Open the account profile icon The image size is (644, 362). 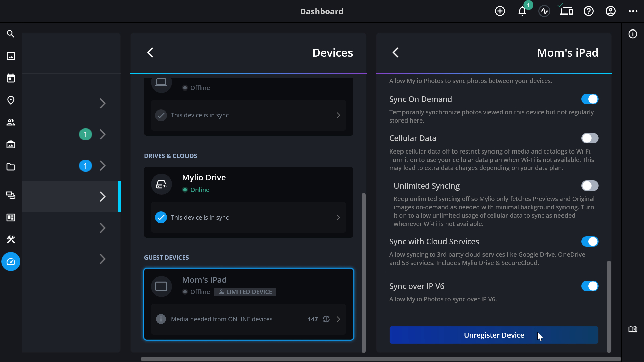(610, 11)
